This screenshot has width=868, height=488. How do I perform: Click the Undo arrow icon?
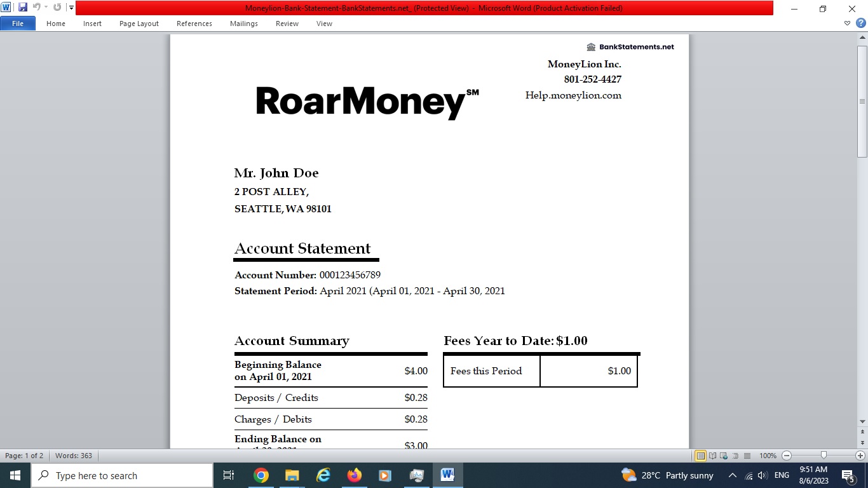tap(36, 8)
